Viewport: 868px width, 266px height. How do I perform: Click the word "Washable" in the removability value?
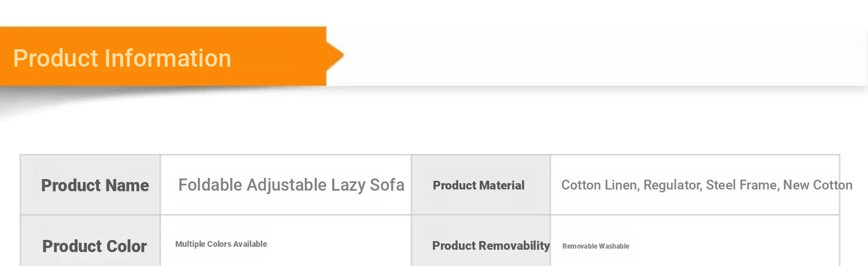click(614, 246)
